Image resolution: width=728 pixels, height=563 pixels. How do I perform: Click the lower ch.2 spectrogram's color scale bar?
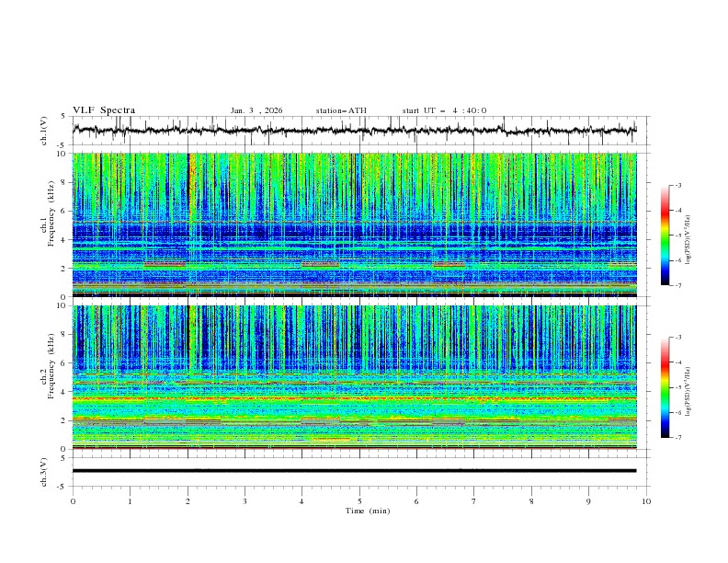(665, 387)
